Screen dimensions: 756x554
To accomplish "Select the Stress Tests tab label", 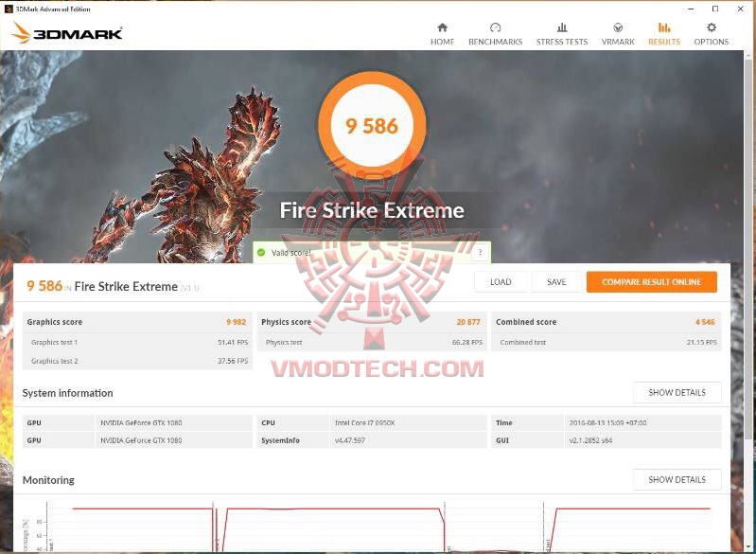I will coord(562,42).
